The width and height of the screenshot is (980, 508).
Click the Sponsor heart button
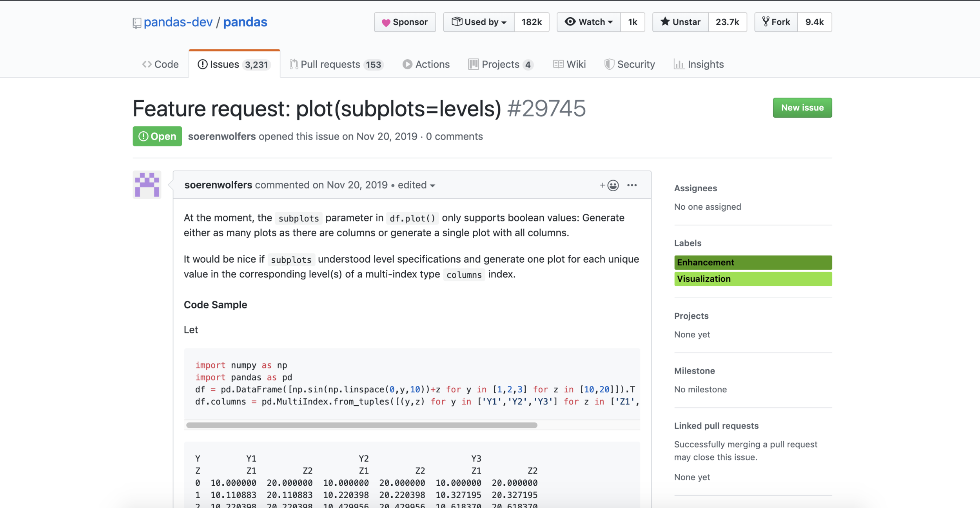tap(405, 22)
